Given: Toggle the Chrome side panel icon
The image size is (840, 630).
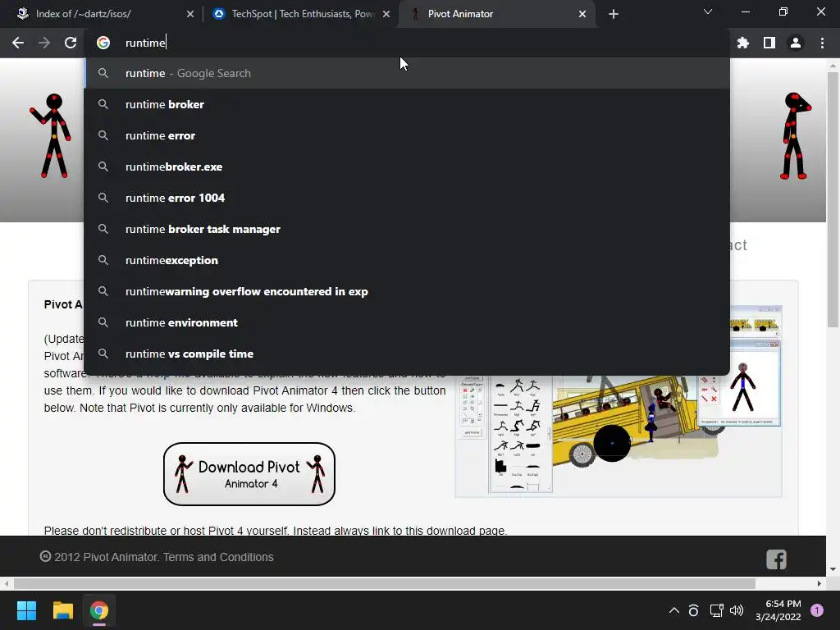Looking at the screenshot, I should point(769,43).
